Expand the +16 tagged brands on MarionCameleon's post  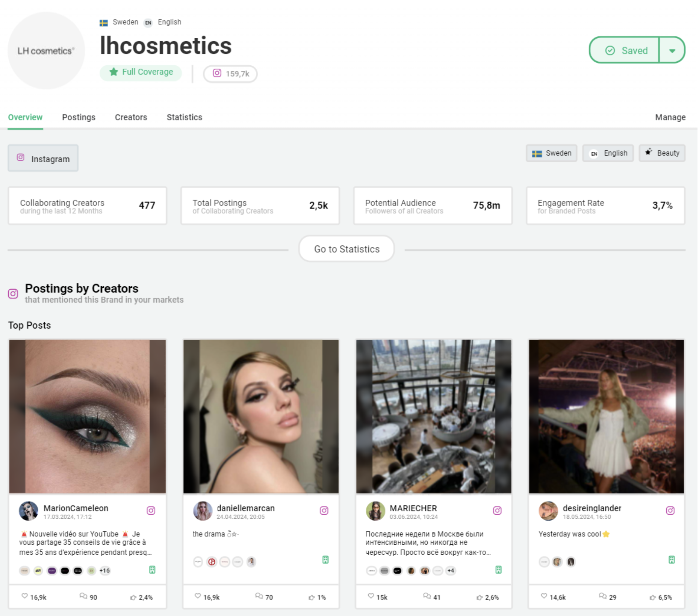104,571
